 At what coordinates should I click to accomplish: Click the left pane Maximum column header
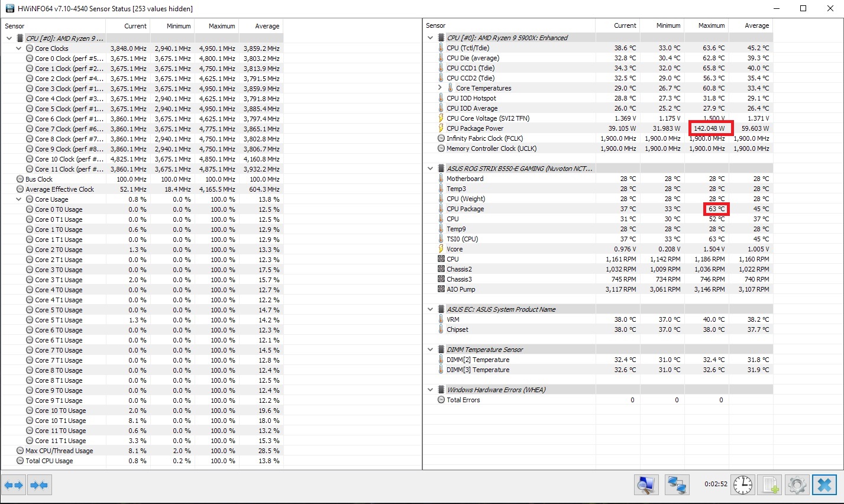tap(216, 26)
